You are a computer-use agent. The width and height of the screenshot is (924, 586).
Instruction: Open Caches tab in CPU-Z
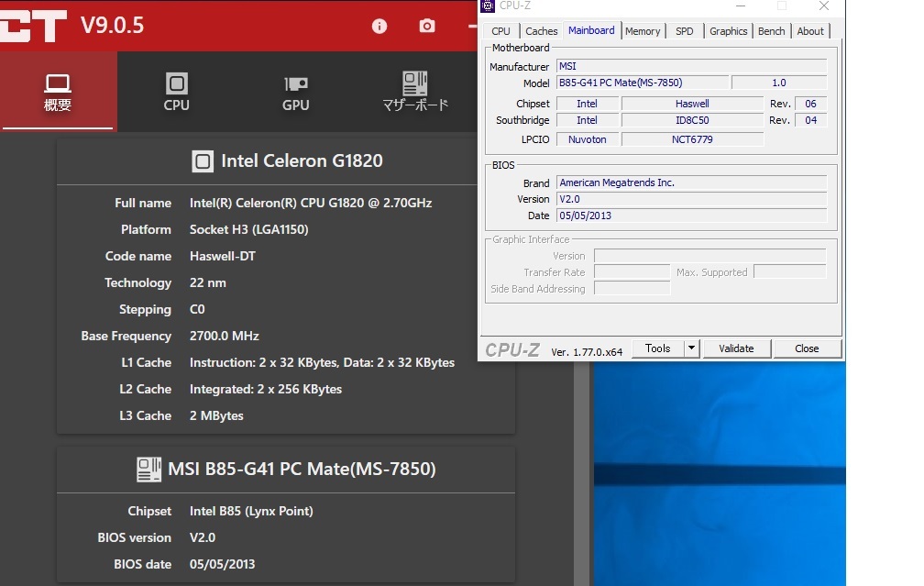click(541, 31)
